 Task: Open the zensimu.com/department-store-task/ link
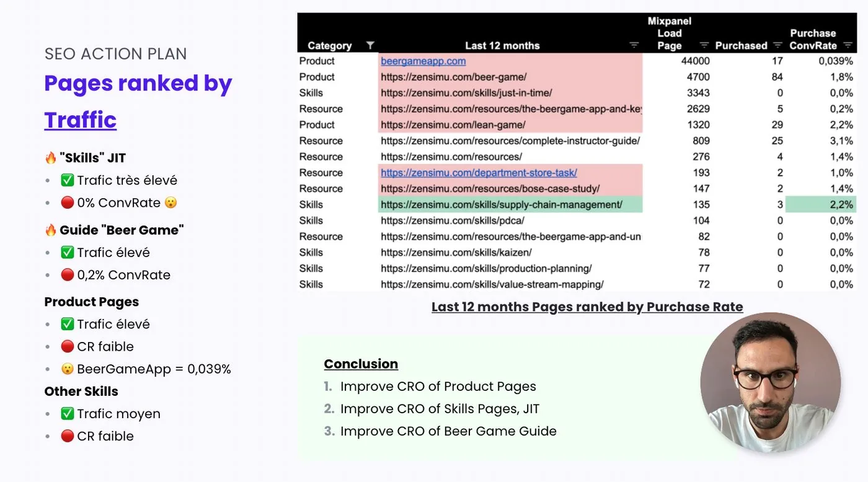[479, 173]
